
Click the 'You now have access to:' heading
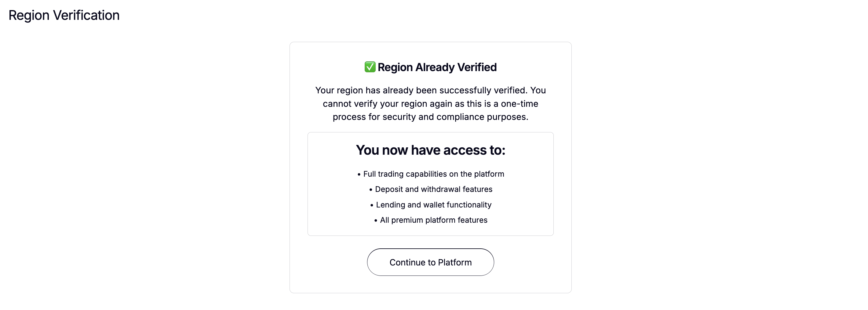pyautogui.click(x=430, y=150)
